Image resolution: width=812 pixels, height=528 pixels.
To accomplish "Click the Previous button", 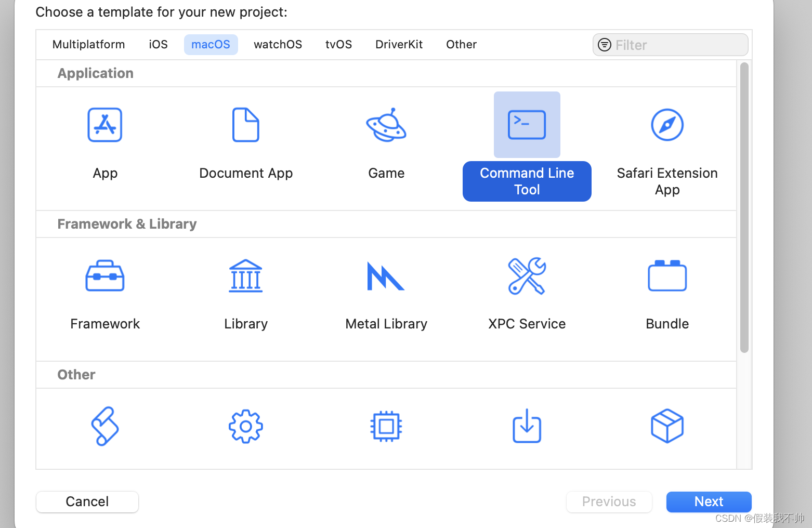I will [609, 501].
